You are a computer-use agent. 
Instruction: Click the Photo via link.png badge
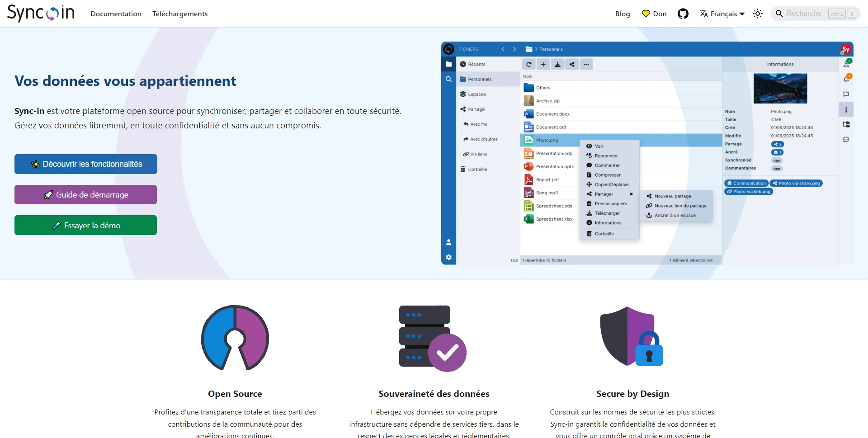click(749, 191)
